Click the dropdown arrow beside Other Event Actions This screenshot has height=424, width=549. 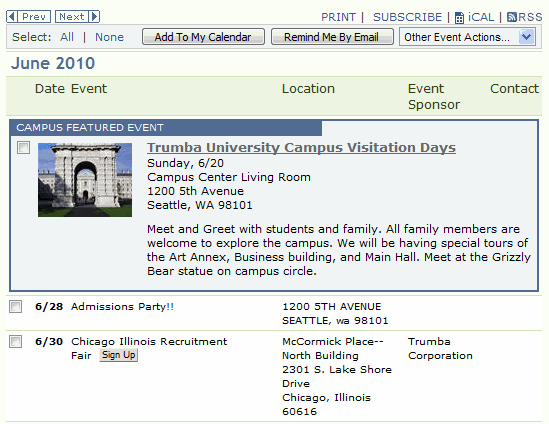pyautogui.click(x=527, y=37)
